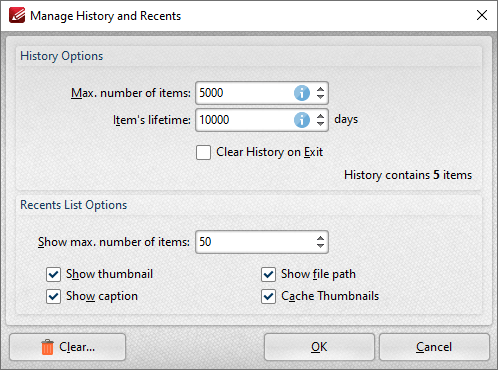This screenshot has height=370, width=498.
Task: Click the 'Item's lifetime:' label
Action: [x=152, y=120]
